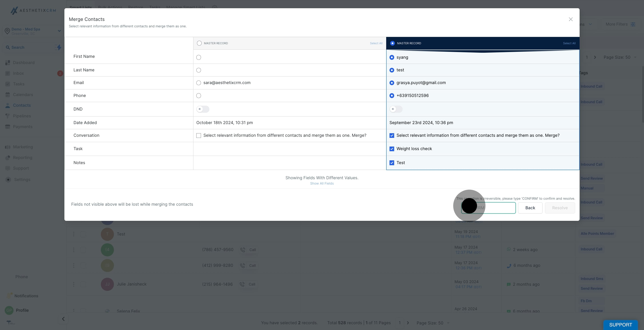This screenshot has width=644, height=330.
Task: Open Settings in sidebar
Action: click(x=22, y=179)
